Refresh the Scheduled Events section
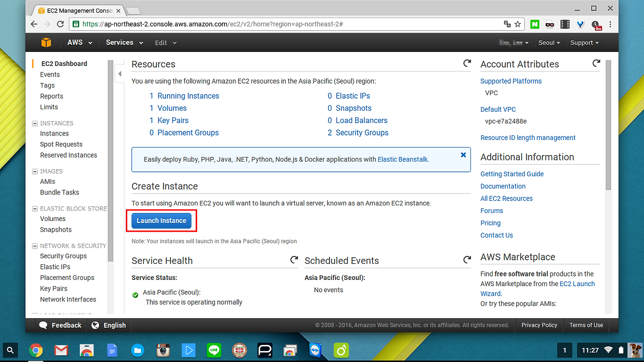 (x=467, y=260)
